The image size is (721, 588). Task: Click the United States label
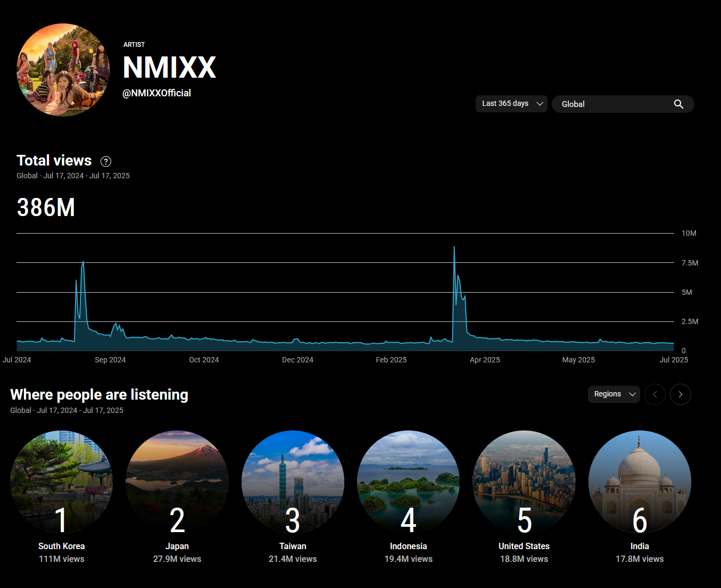[524, 546]
